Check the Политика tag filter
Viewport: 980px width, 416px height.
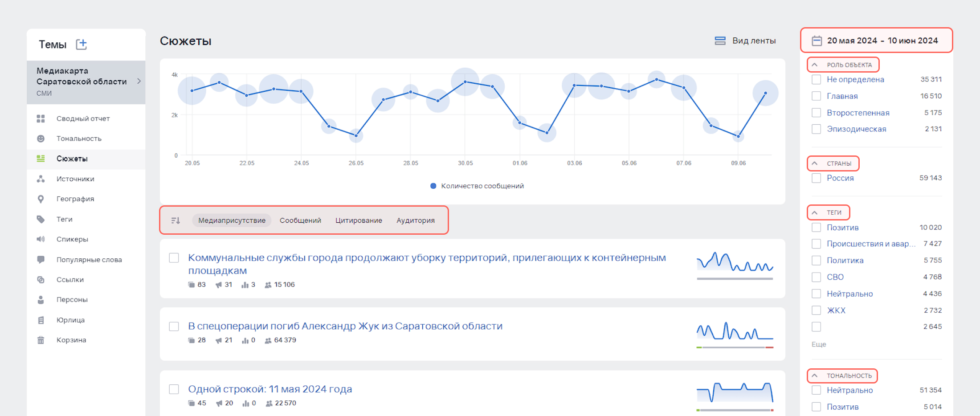pyautogui.click(x=816, y=260)
